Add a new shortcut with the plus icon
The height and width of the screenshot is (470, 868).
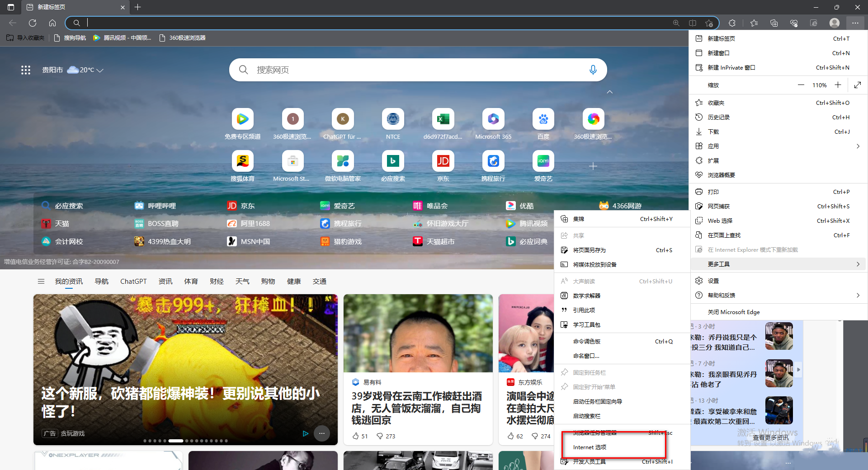point(593,166)
